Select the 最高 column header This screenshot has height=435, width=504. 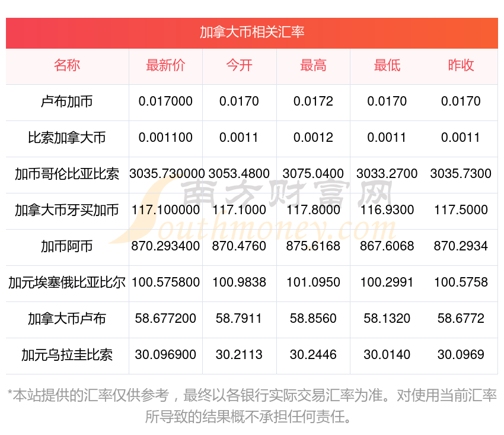(x=313, y=65)
